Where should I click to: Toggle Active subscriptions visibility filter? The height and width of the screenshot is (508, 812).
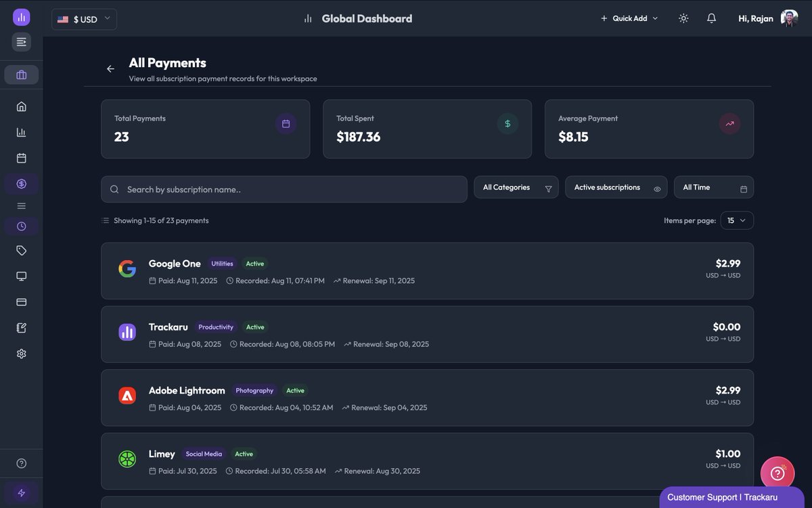(x=616, y=188)
